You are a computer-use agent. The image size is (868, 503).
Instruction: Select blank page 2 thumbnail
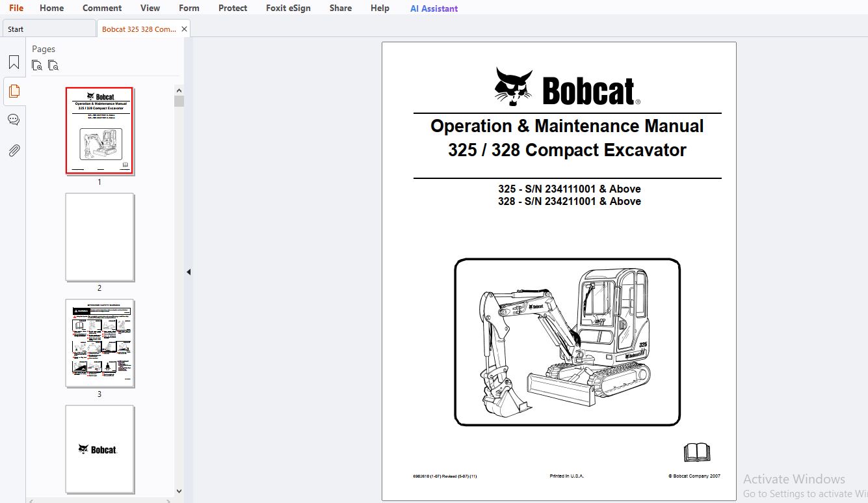pyautogui.click(x=99, y=237)
